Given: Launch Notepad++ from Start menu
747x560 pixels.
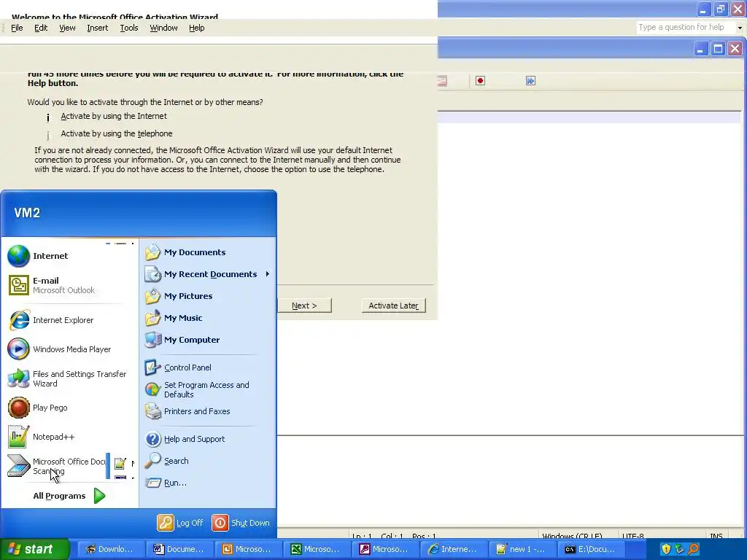Looking at the screenshot, I should point(42,437).
